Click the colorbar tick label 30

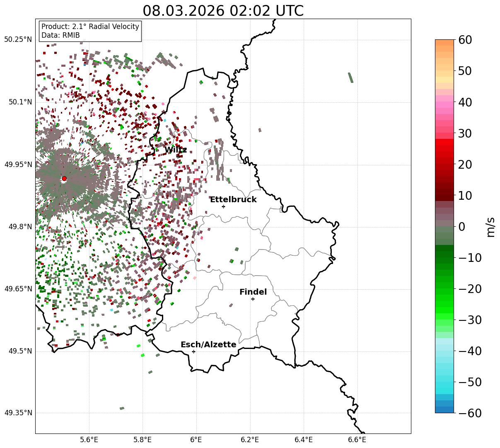tap(466, 133)
